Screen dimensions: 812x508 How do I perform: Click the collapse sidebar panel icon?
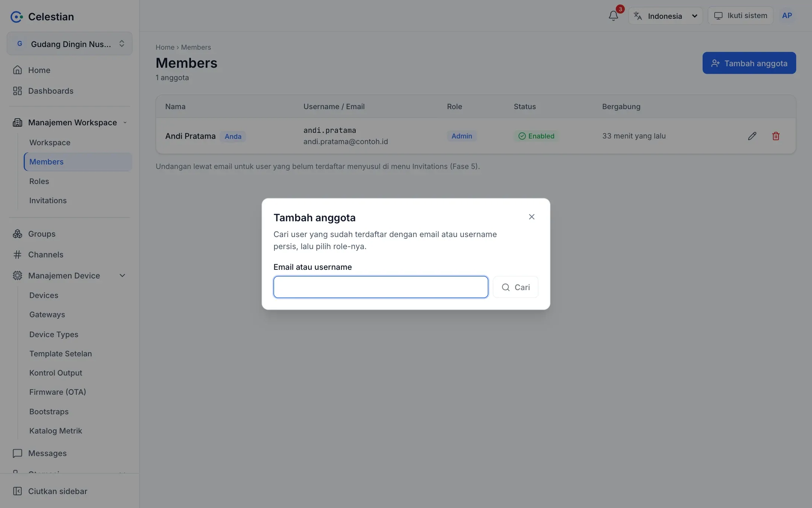pos(17,491)
